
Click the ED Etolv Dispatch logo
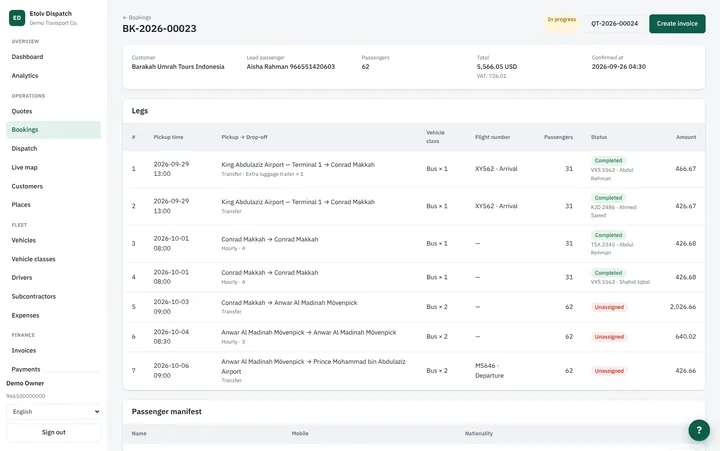click(17, 18)
